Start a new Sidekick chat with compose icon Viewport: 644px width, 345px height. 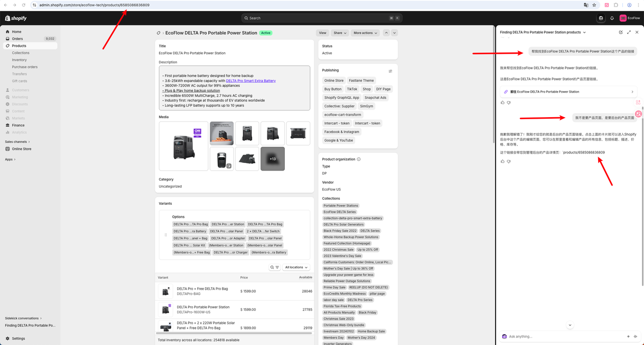coord(621,32)
